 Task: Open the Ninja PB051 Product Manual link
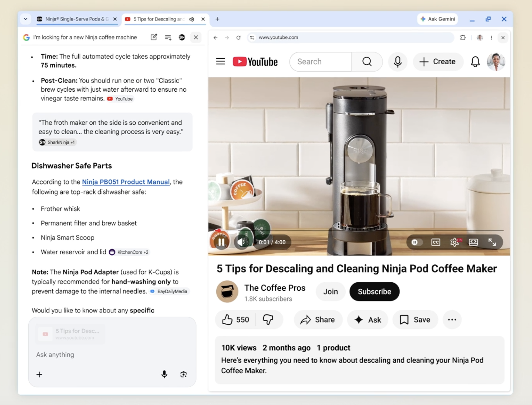[126, 182]
